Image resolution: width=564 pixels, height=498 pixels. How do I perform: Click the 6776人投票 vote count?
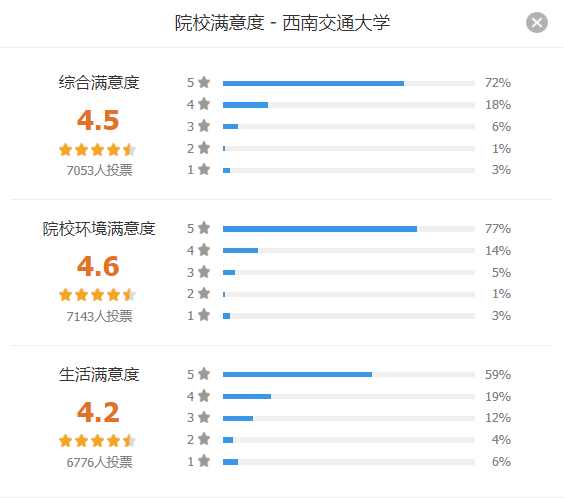pos(99,462)
